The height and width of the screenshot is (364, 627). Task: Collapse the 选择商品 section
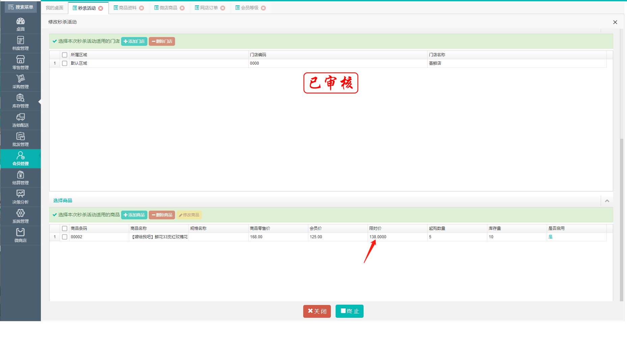tap(607, 201)
